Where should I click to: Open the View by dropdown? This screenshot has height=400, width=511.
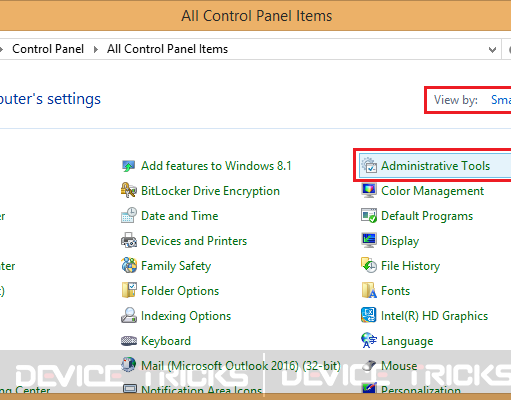pyautogui.click(x=501, y=100)
